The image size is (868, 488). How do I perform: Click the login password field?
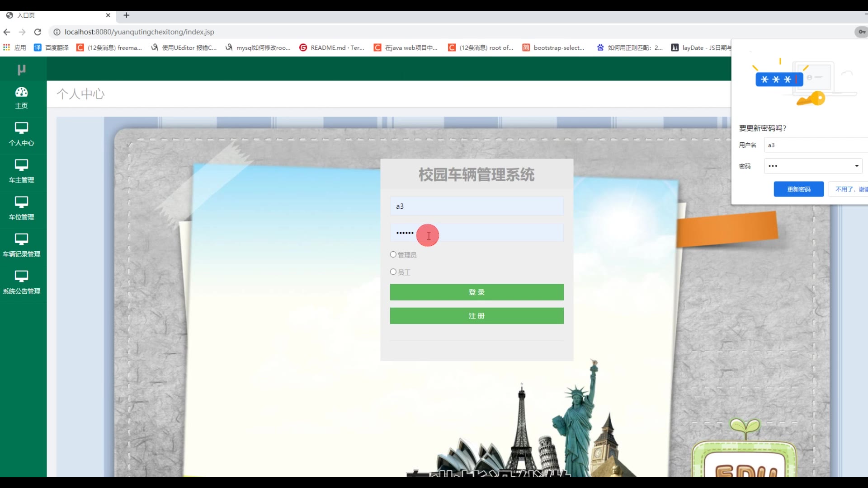(x=477, y=233)
